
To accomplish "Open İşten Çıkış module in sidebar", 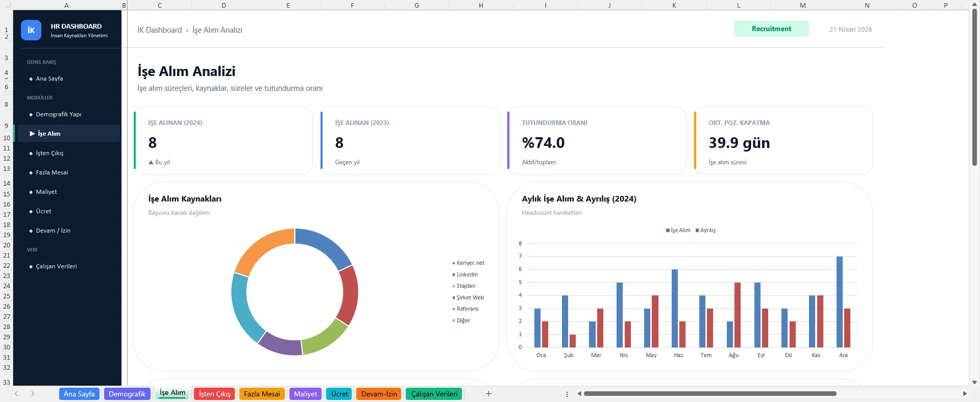I will (x=50, y=153).
